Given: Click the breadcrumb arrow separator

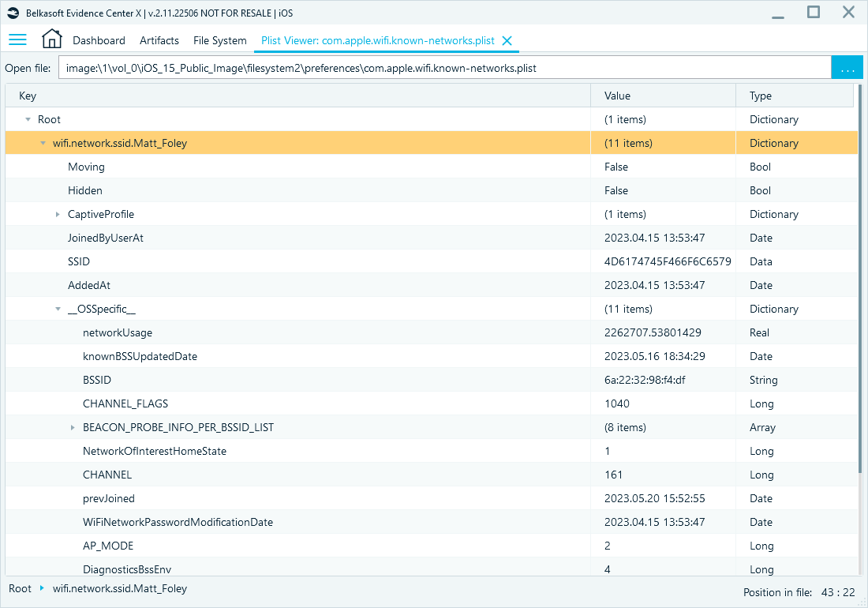Looking at the screenshot, I should coord(42,588).
